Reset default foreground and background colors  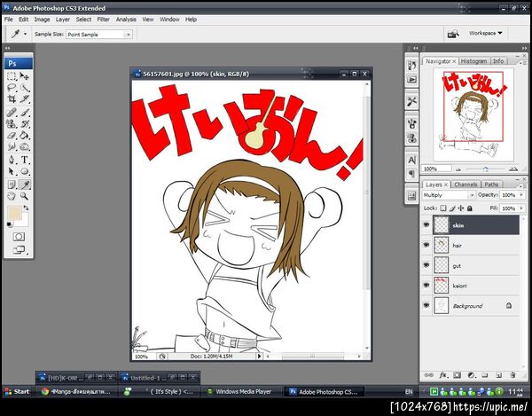[x=9, y=224]
